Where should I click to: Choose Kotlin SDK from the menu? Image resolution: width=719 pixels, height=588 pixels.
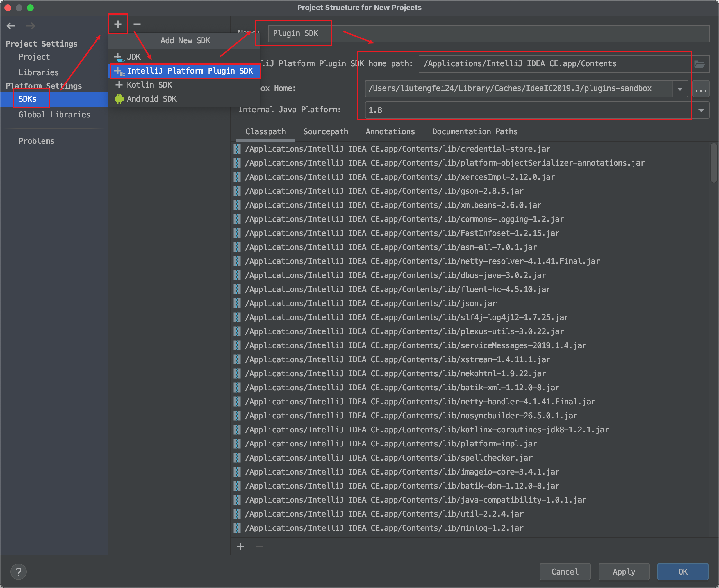click(x=184, y=85)
